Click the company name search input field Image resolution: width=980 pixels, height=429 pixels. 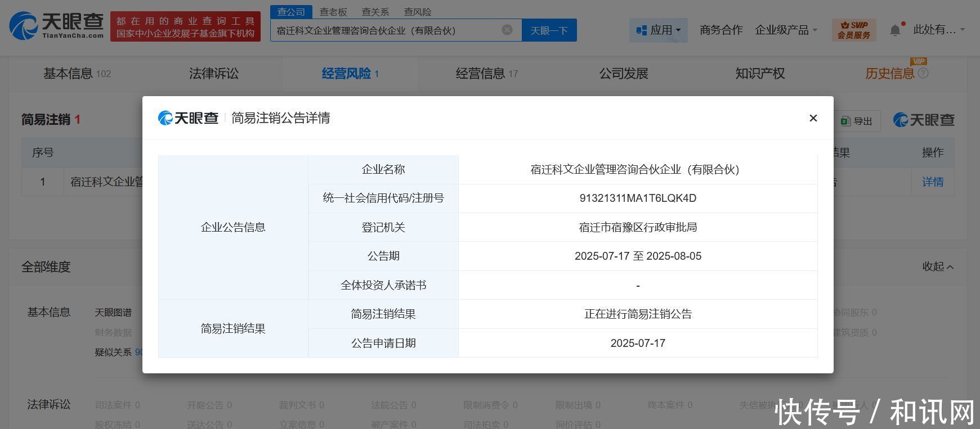tap(386, 30)
